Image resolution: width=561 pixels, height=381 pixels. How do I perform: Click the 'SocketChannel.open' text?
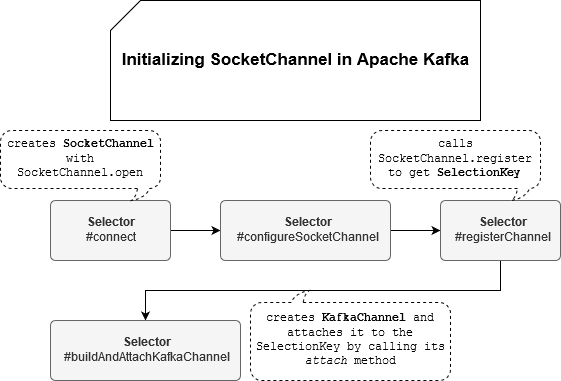80,172
